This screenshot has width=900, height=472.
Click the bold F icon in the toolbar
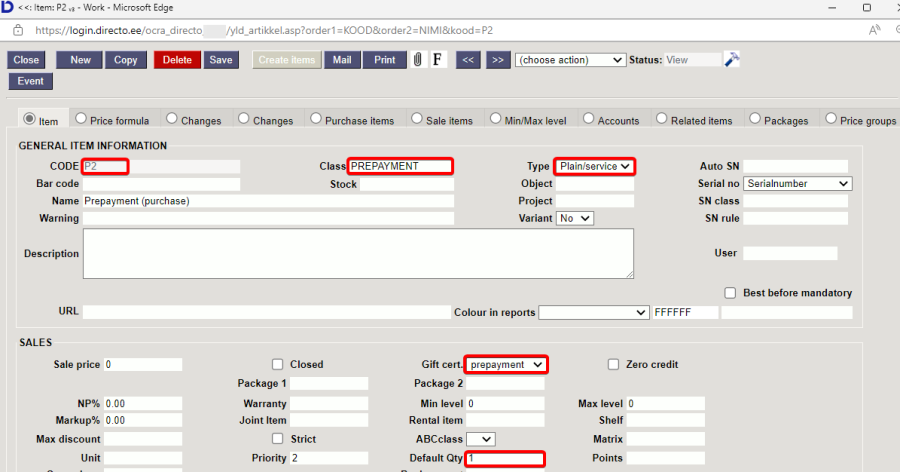point(437,60)
